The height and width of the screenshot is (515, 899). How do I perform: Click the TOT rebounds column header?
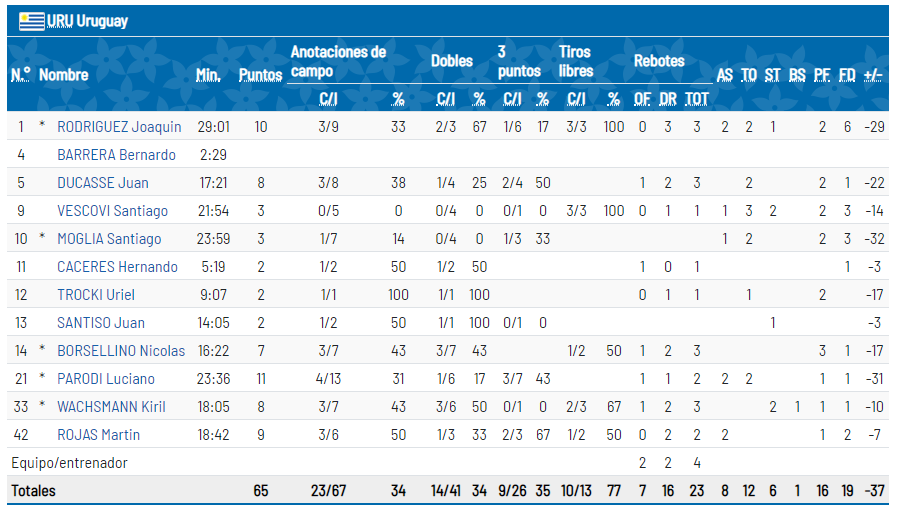[x=697, y=98]
